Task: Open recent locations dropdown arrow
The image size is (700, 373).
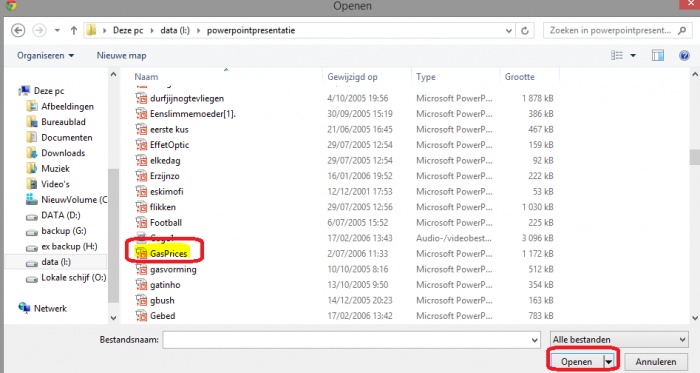Action: coord(57,31)
